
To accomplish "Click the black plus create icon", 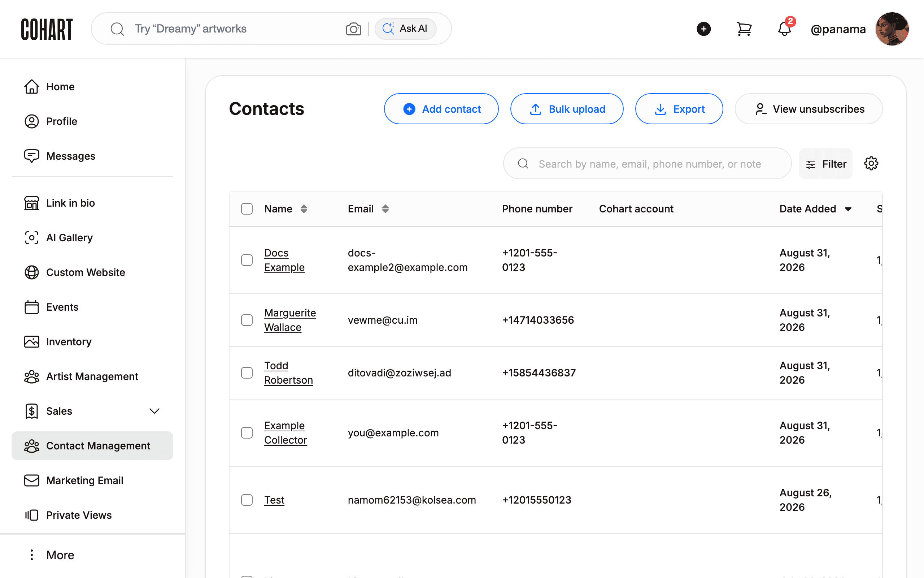I will tap(703, 29).
